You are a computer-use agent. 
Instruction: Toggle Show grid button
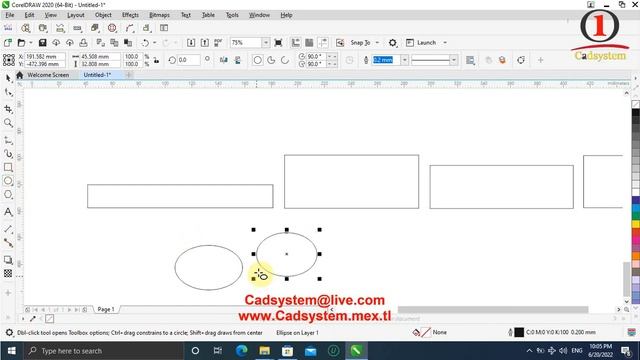309,42
